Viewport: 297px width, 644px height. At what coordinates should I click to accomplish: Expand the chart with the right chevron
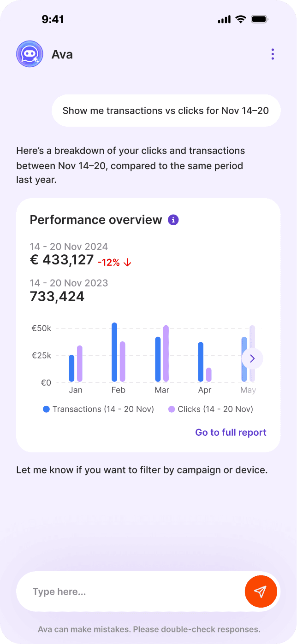point(252,358)
